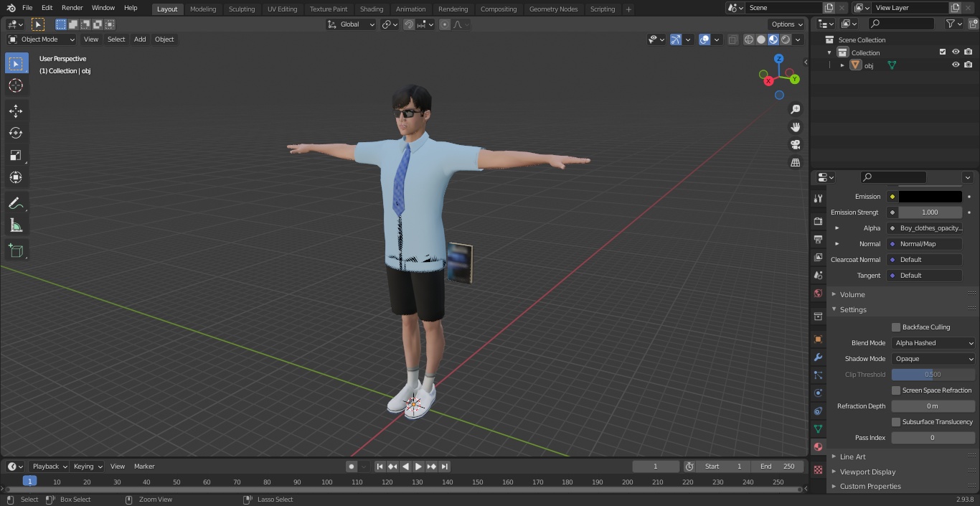The width and height of the screenshot is (980, 506).
Task: Hide the Collection in viewport
Action: tap(956, 52)
